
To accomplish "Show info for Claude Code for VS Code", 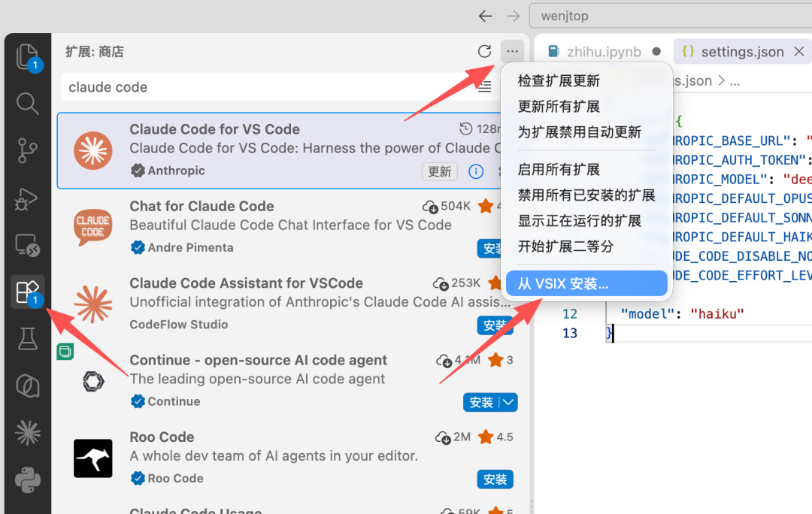I will click(476, 171).
